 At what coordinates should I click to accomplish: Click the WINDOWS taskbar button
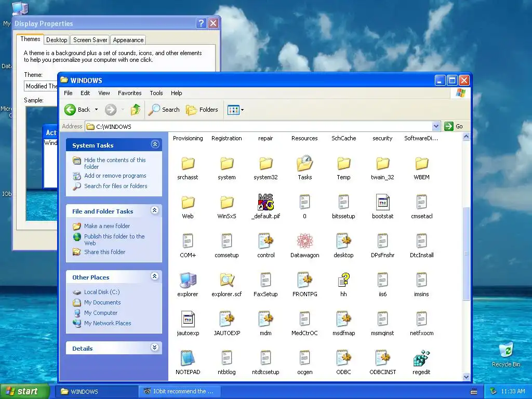pyautogui.click(x=97, y=391)
